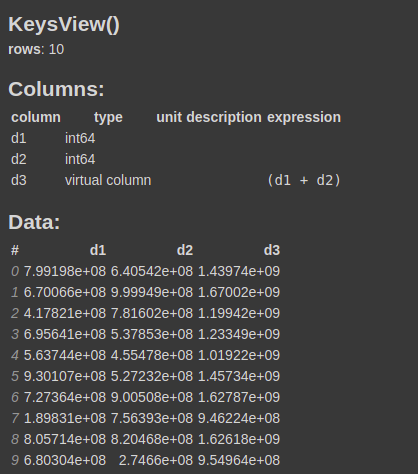The width and height of the screenshot is (418, 474).
Task: Select column name d2 in Columns table
Action: coord(19,159)
